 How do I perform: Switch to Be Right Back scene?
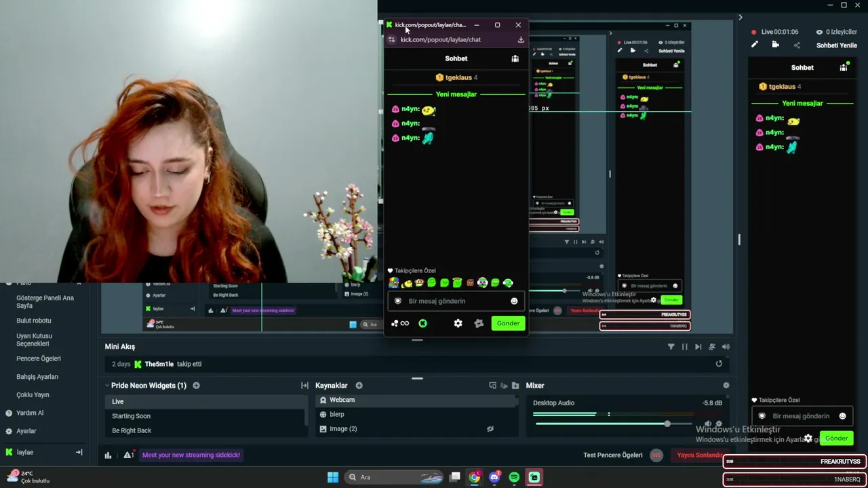point(206,430)
